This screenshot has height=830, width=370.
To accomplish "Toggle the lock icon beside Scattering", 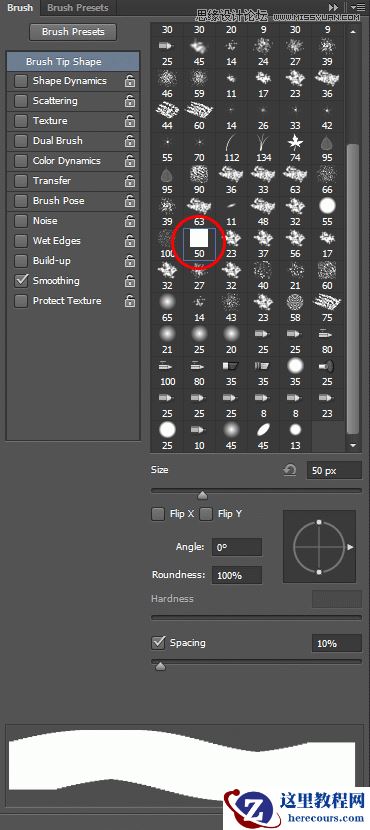I will (x=130, y=102).
